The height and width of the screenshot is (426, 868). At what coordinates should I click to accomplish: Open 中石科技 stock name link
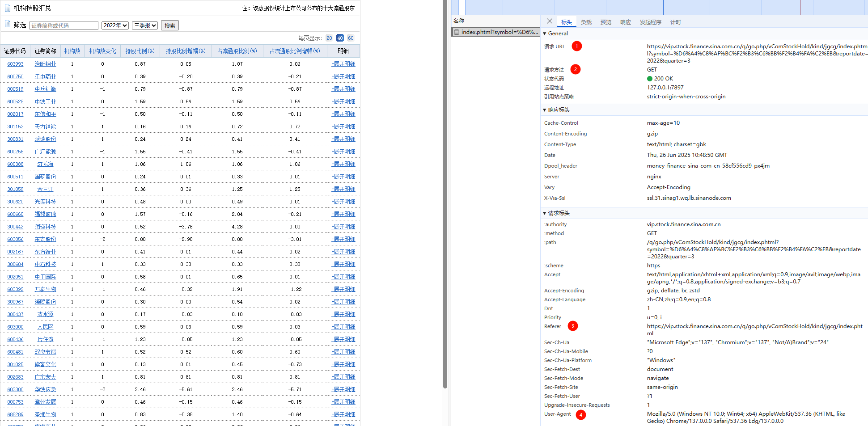46,264
